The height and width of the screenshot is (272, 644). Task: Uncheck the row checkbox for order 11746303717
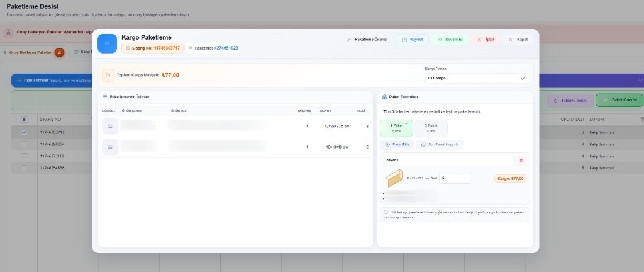click(x=24, y=132)
